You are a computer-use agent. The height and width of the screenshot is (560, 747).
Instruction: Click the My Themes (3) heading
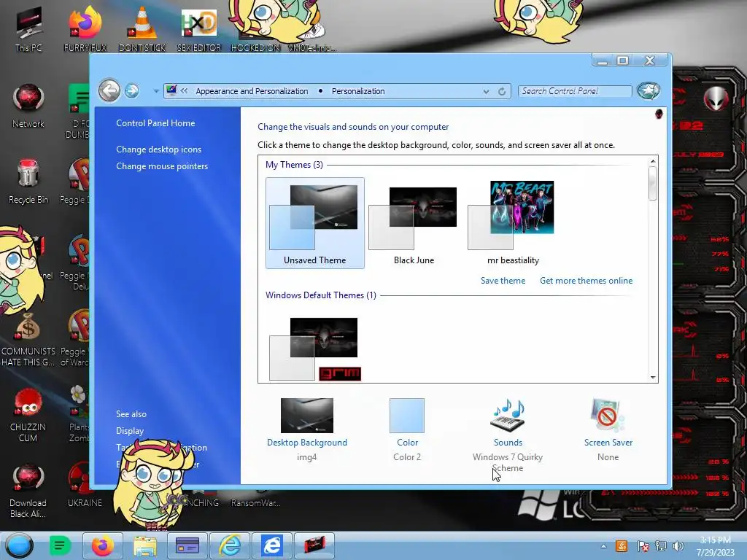(x=294, y=164)
